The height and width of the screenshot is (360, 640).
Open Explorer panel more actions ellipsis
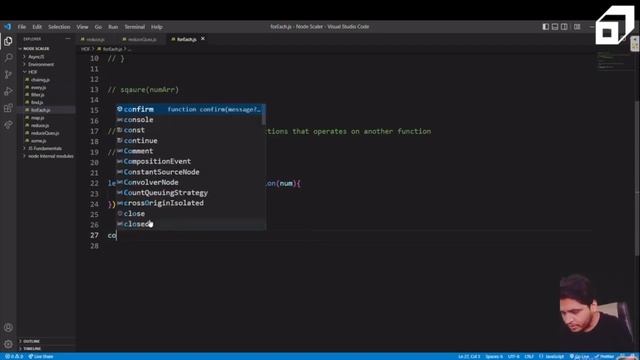tap(68, 39)
